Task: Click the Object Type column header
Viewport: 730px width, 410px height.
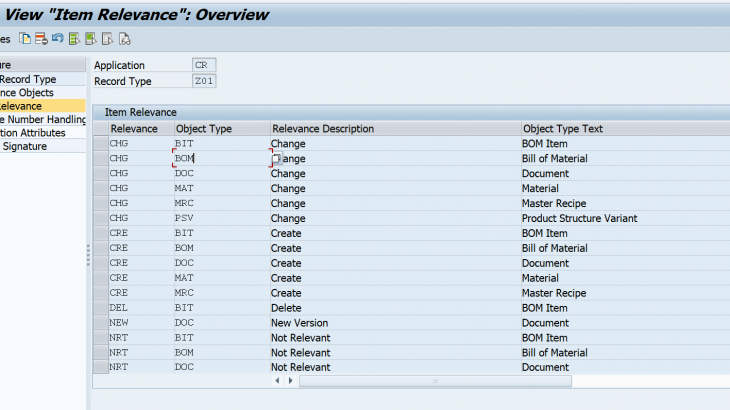Action: (x=222, y=128)
